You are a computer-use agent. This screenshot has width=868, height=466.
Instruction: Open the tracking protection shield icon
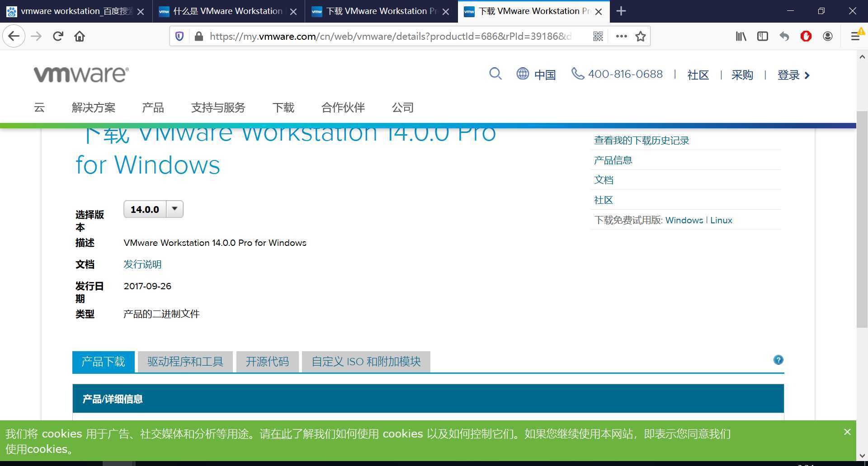[179, 36]
